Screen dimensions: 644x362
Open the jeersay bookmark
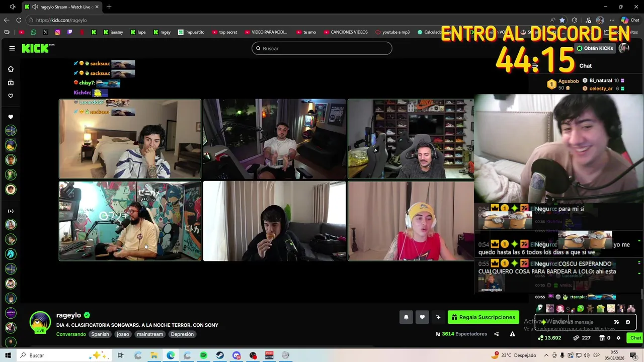[x=113, y=32]
